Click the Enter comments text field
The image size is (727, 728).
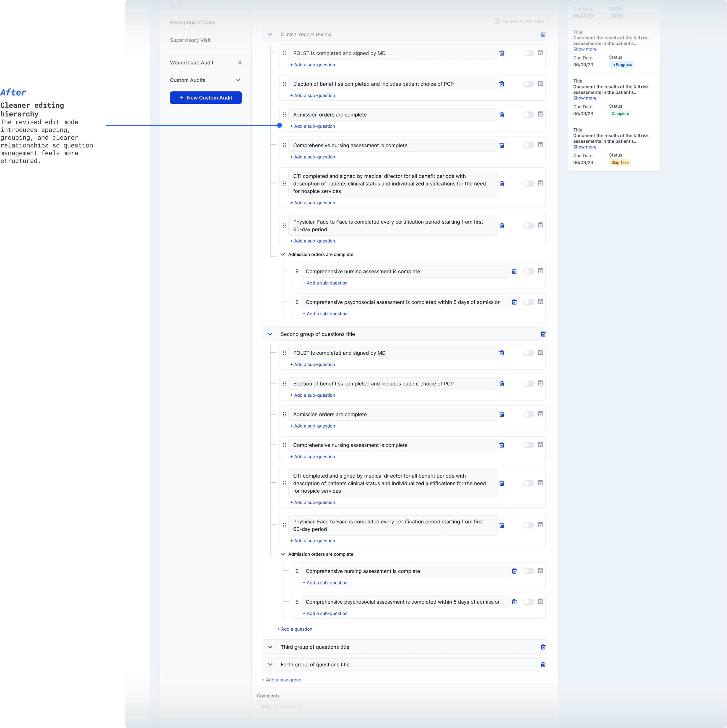[x=405, y=707]
